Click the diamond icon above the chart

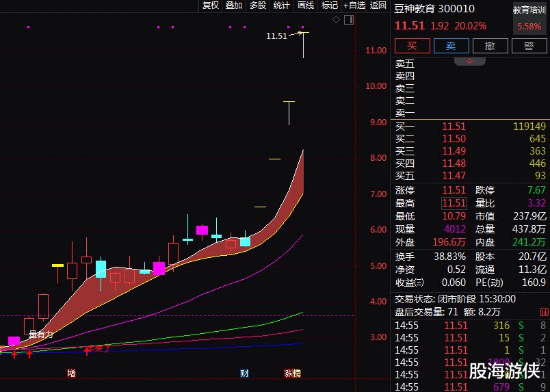(336, 20)
